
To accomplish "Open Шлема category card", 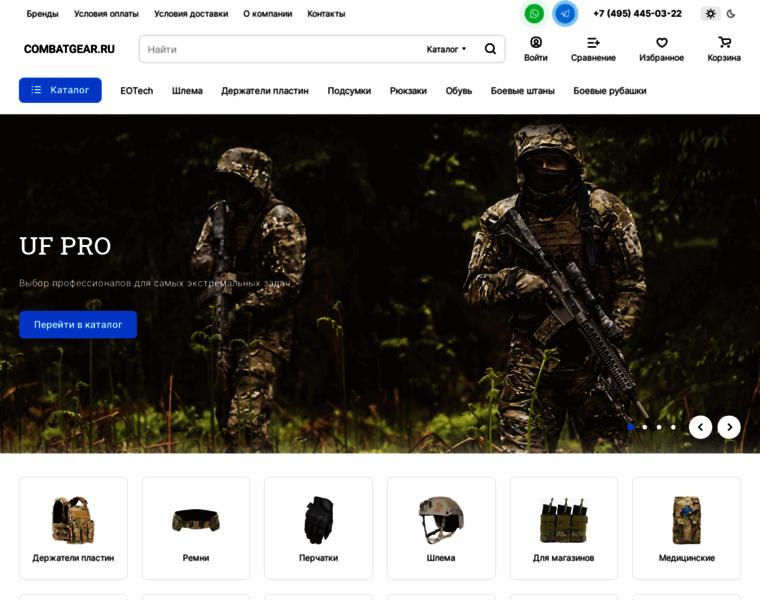I will coord(441,528).
